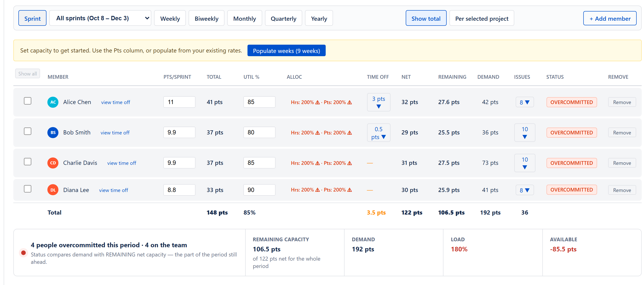Open the All sprints date range dropdown
The image size is (644, 285).
(x=100, y=18)
